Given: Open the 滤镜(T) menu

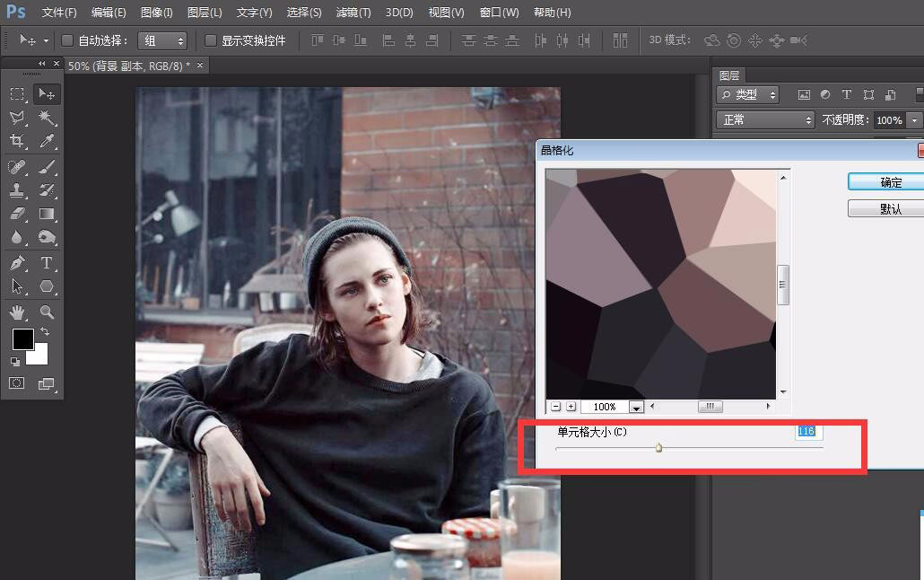Looking at the screenshot, I should coord(353,13).
